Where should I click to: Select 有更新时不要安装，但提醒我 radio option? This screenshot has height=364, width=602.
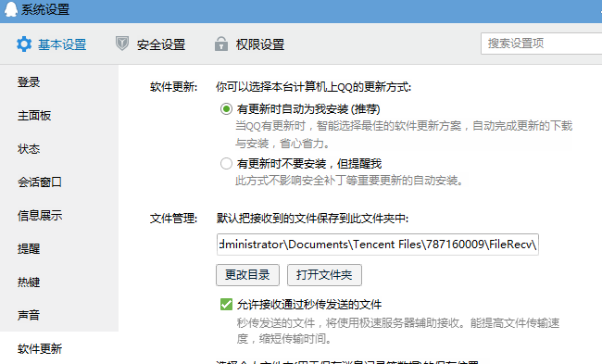(226, 164)
